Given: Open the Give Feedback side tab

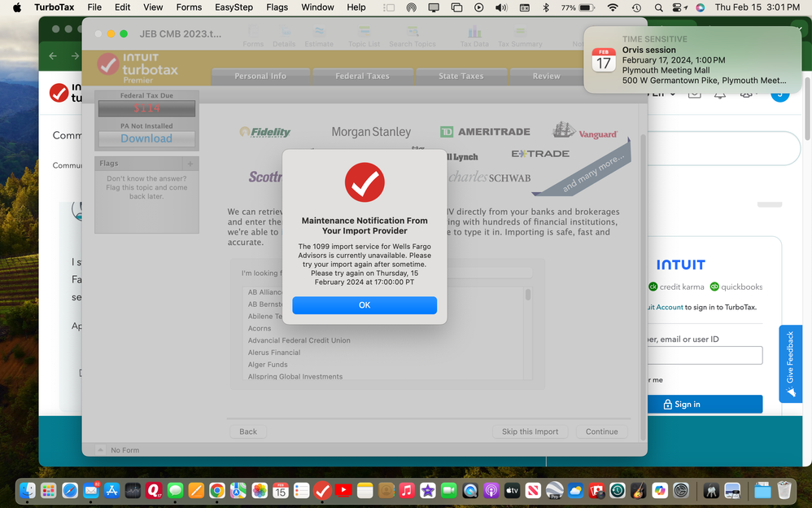Looking at the screenshot, I should point(790,364).
